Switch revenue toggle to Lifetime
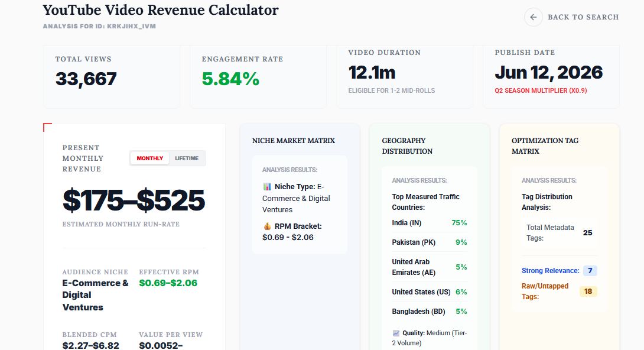This screenshot has height=350, width=644. tap(187, 158)
